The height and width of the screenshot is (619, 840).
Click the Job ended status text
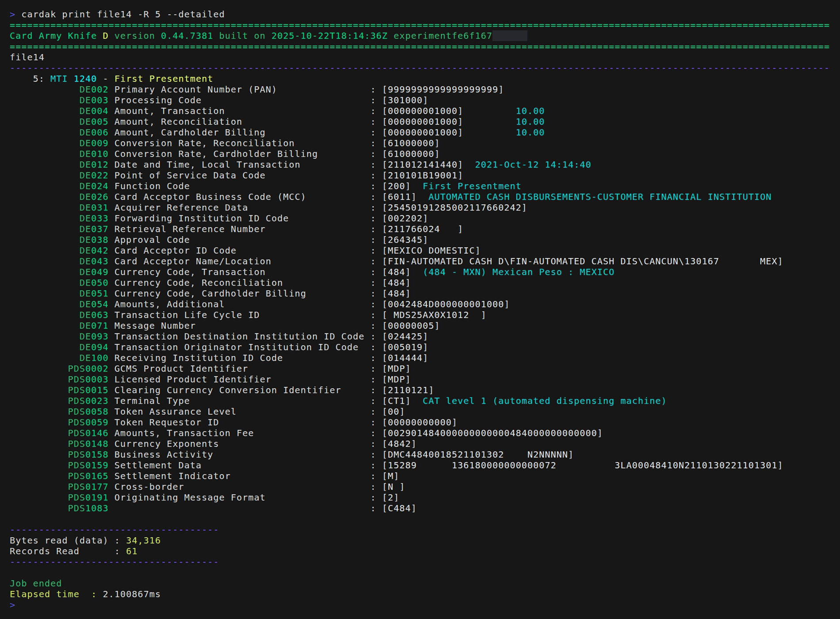(35, 583)
